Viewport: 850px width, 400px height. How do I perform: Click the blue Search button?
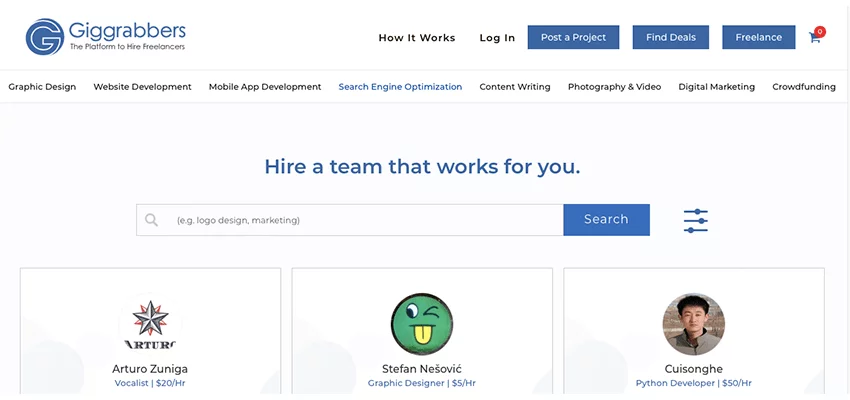click(606, 220)
